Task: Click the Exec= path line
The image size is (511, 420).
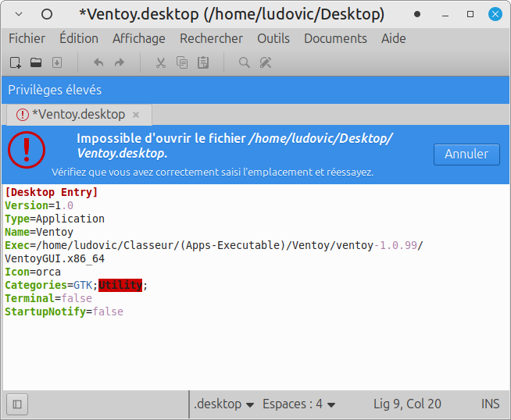Action: 214,245
